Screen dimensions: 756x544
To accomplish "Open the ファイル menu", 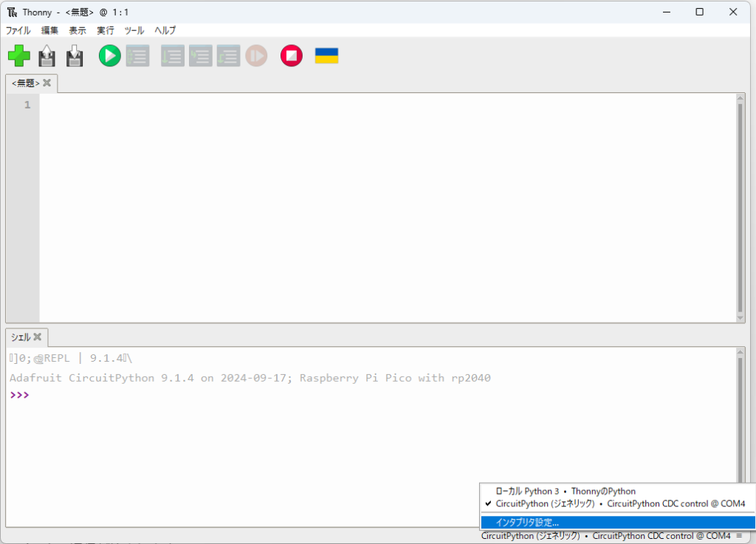I will click(18, 30).
